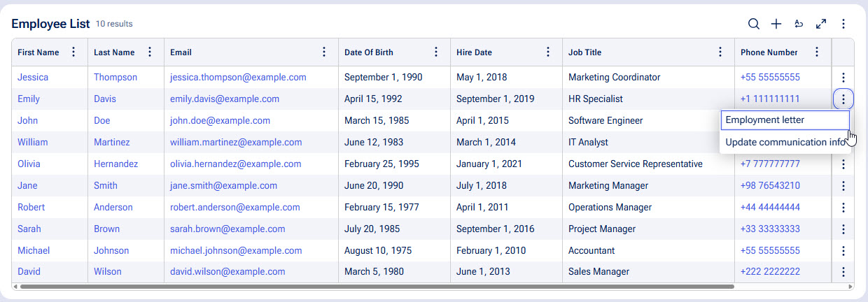Open First Name column options menu
Viewport: 868px width, 302px height.
[73, 52]
